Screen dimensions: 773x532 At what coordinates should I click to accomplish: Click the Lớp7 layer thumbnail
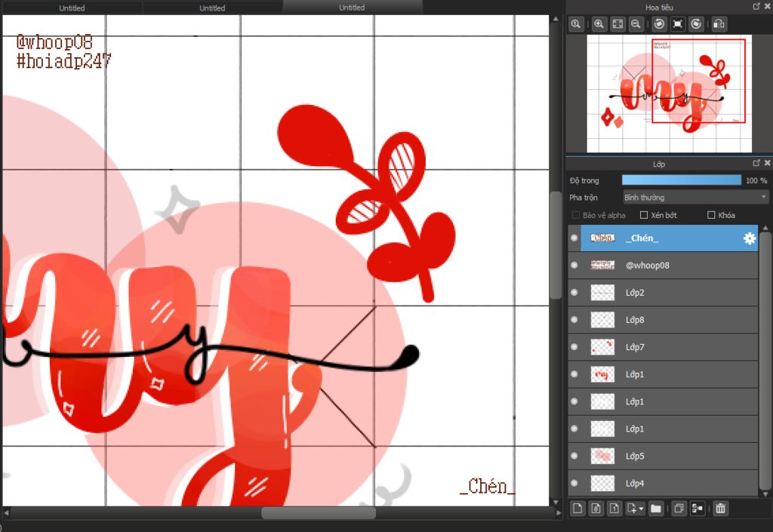(x=602, y=347)
